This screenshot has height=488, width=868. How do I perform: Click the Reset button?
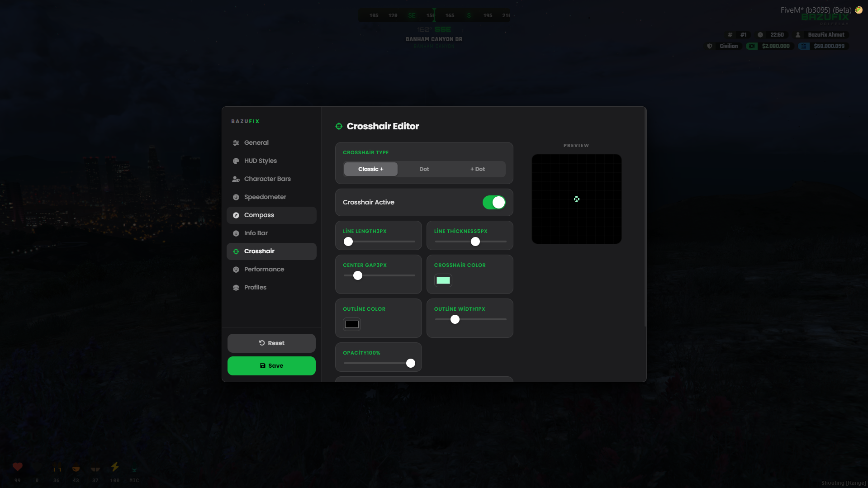pos(271,343)
